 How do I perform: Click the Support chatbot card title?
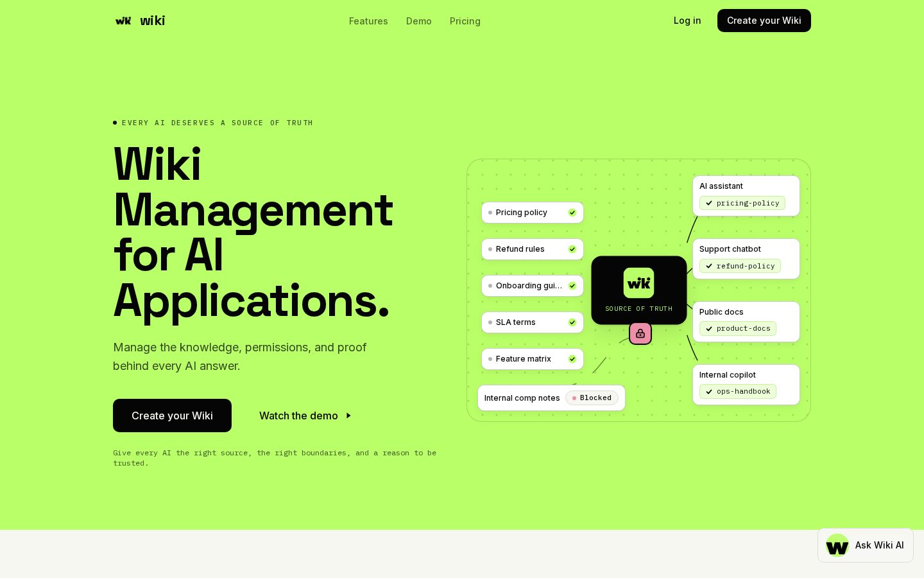click(730, 249)
